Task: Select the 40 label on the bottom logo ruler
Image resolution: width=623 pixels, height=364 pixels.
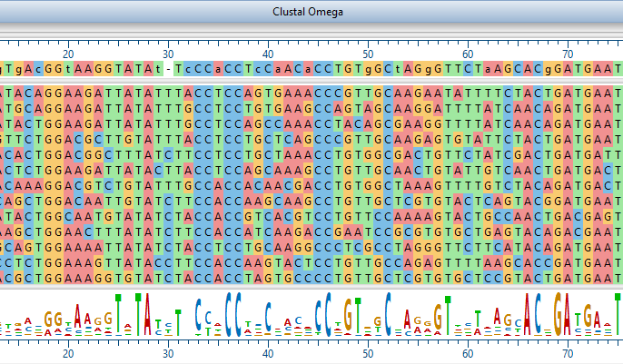Action: point(267,352)
